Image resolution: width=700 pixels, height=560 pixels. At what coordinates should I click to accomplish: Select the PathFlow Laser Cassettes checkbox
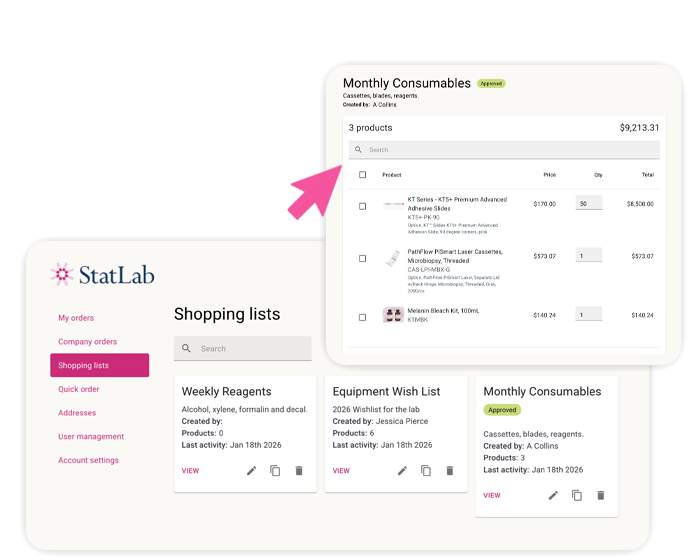pos(362,258)
